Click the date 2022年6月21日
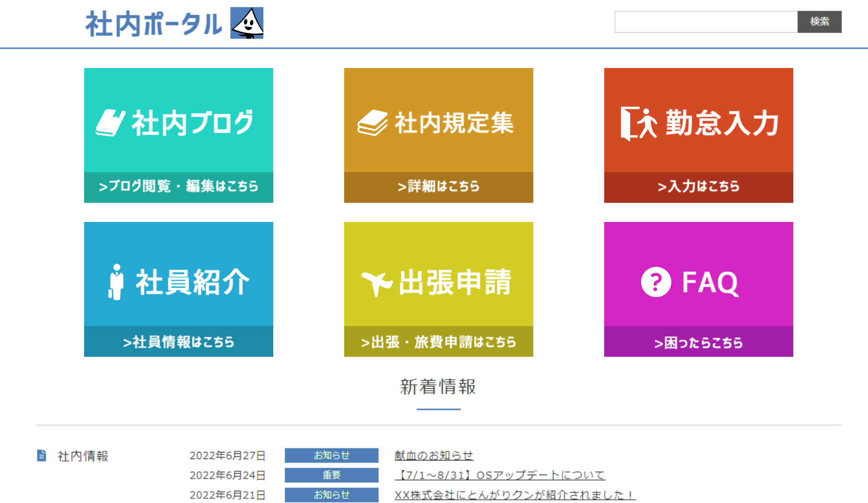 coord(227,494)
